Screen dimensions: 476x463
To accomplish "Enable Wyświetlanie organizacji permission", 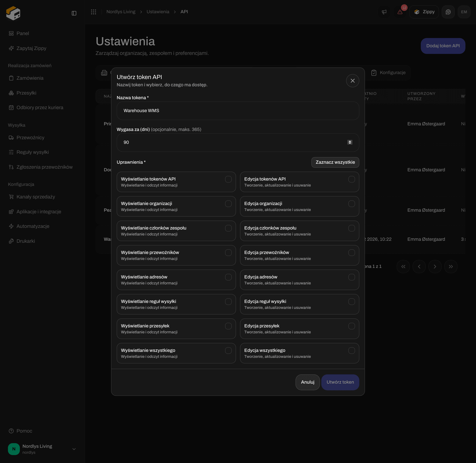I will tap(228, 204).
